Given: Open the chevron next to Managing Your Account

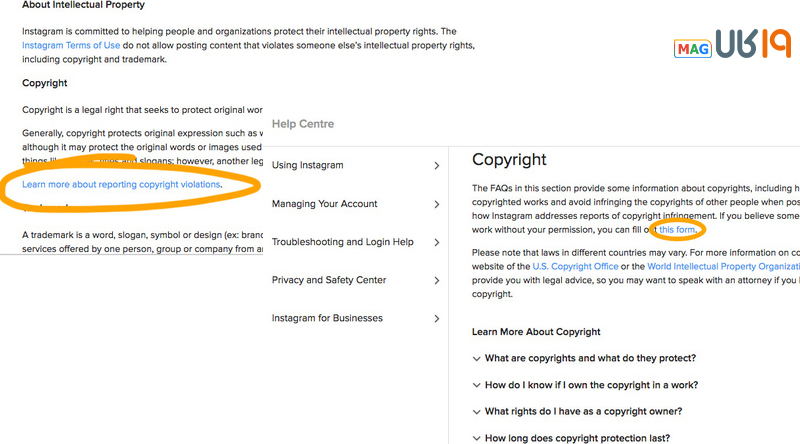Looking at the screenshot, I should click(x=437, y=204).
